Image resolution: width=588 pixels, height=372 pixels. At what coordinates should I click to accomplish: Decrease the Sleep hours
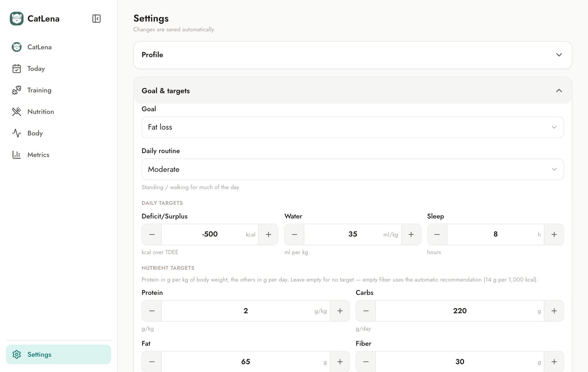pos(437,235)
